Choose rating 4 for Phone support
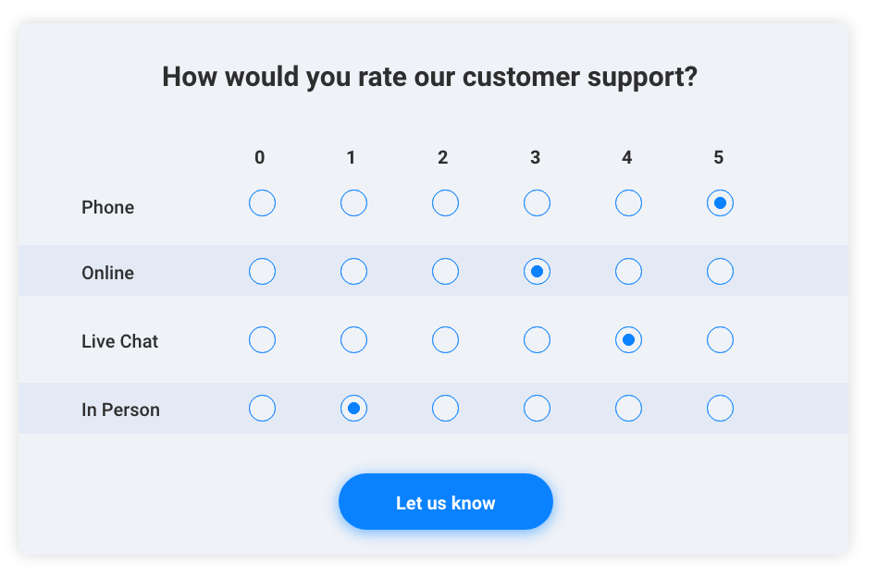Viewport: 878px width, 588px height. 628,203
